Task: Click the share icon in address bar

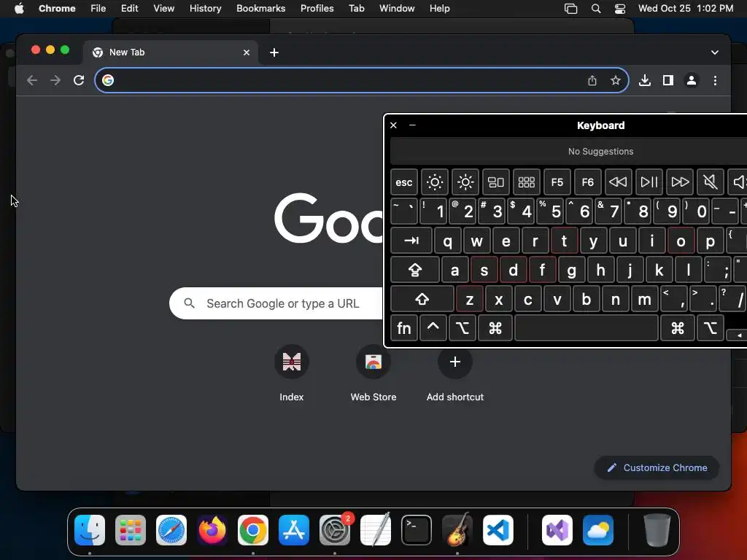Action: [x=592, y=80]
